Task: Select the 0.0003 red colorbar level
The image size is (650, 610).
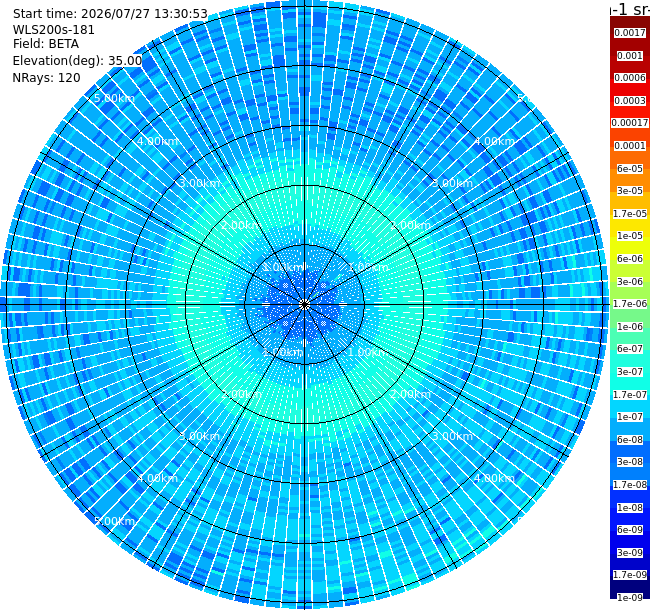Action: pos(630,101)
